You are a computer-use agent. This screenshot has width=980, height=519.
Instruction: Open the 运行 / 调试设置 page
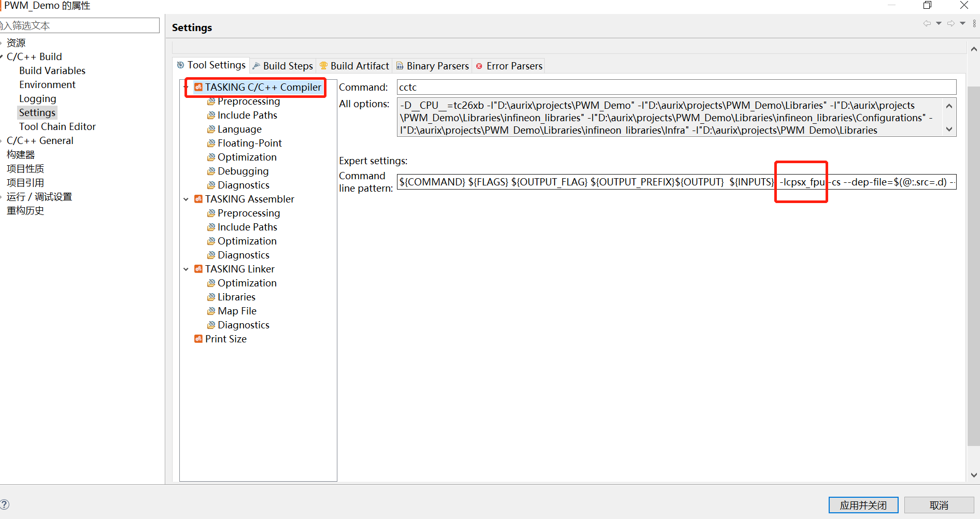point(39,196)
